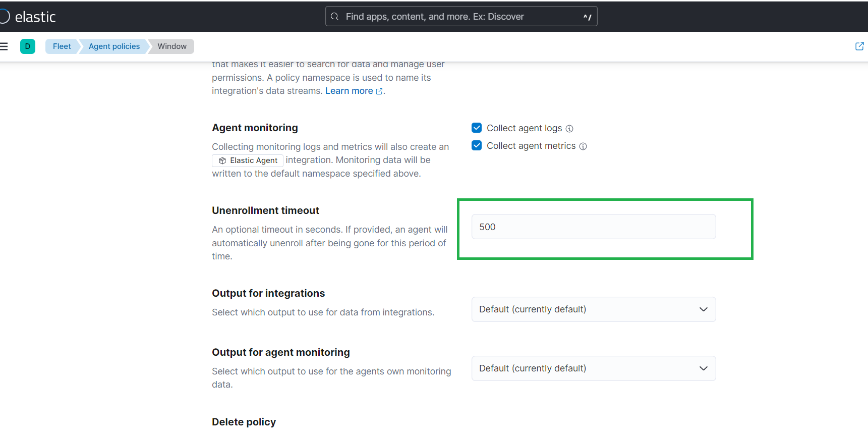Click the green D space avatar
The image size is (868, 435).
pos(28,46)
